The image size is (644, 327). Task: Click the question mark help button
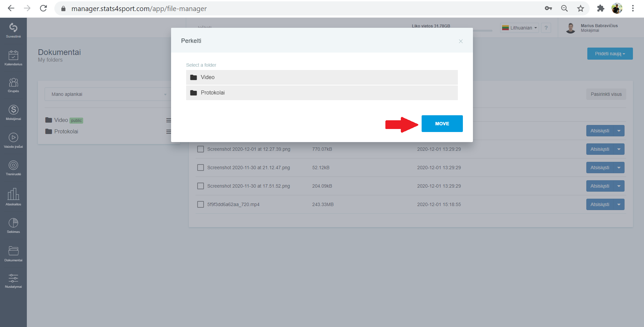546,28
